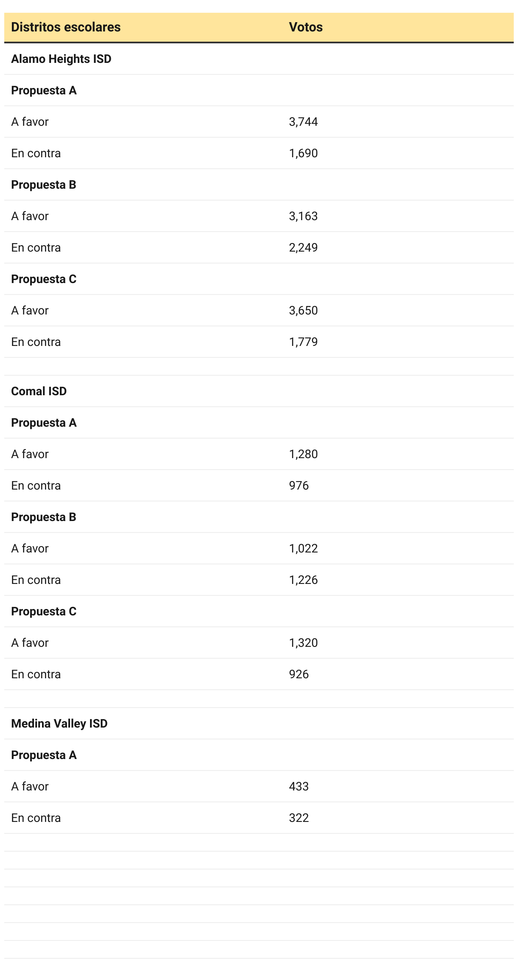The image size is (518, 980).
Task: Click the 976 votes cell
Action: point(299,485)
